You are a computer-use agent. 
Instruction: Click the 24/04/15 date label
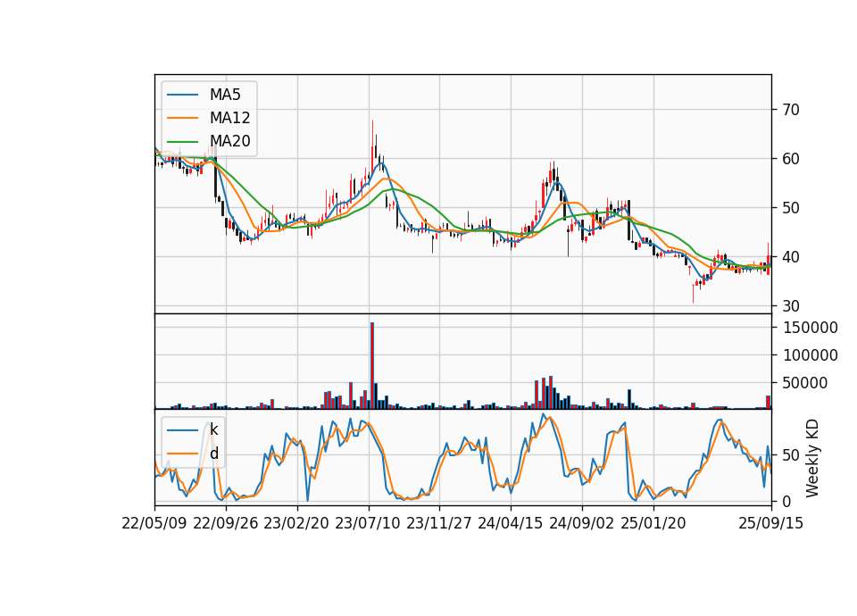point(511,523)
